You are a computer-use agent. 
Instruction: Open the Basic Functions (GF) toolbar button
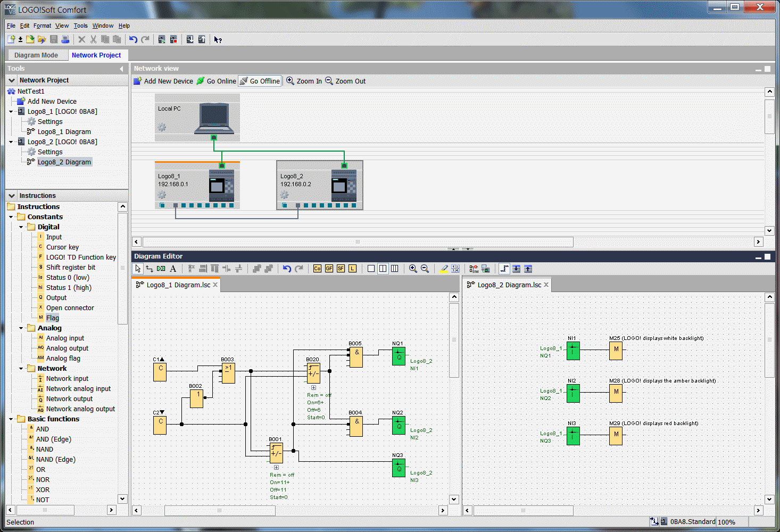pyautogui.click(x=329, y=269)
